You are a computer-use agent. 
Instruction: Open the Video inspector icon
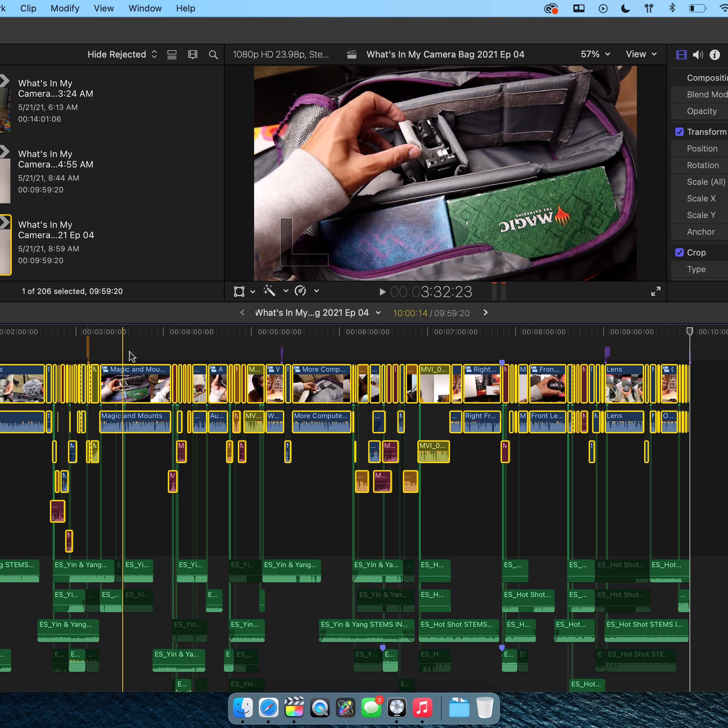[x=681, y=55]
